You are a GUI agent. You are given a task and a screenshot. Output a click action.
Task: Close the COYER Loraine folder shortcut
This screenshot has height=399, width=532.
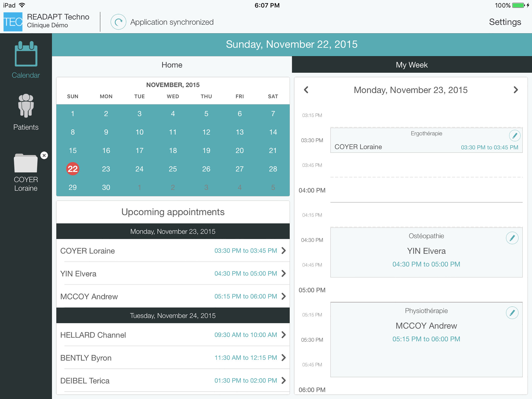[44, 155]
